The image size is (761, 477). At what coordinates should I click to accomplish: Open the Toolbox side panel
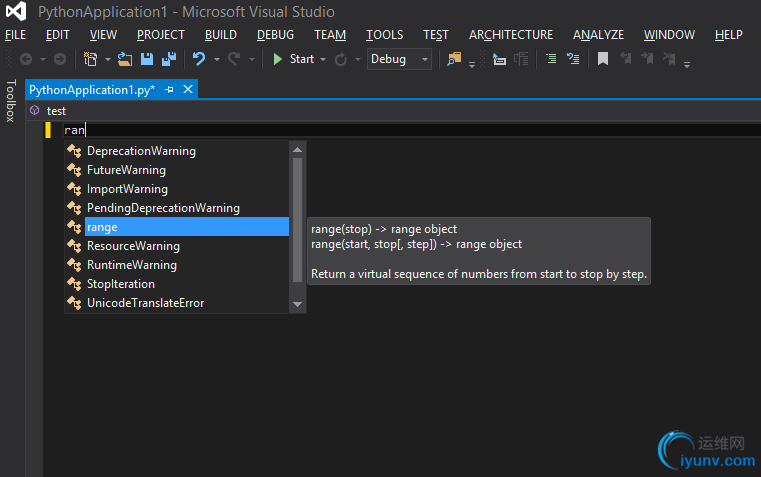coord(11,100)
